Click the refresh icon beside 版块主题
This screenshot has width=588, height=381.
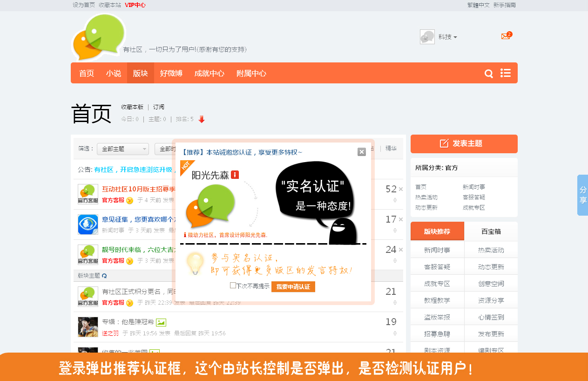[104, 276]
